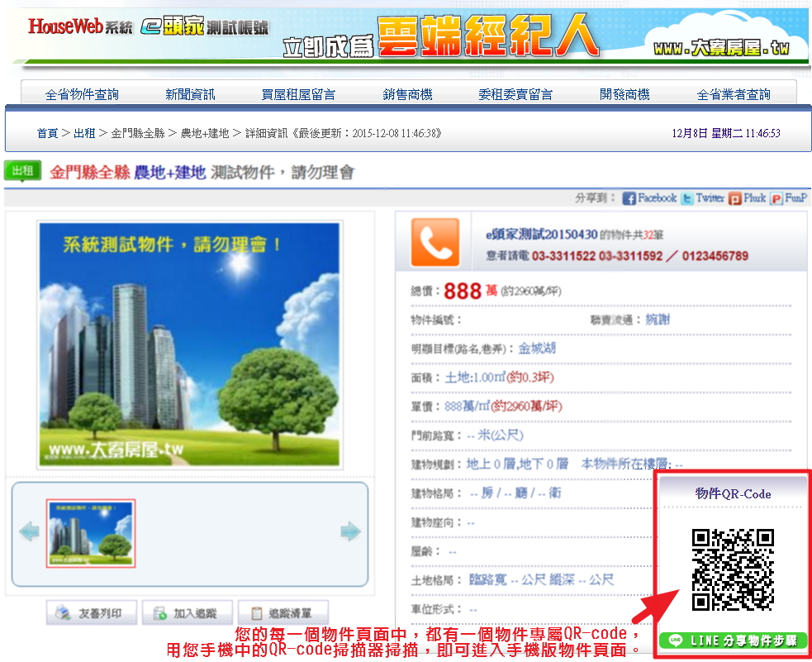Viewport: 812px width, 662px height.
Task: Click phone number 03-3311592
Action: [631, 256]
